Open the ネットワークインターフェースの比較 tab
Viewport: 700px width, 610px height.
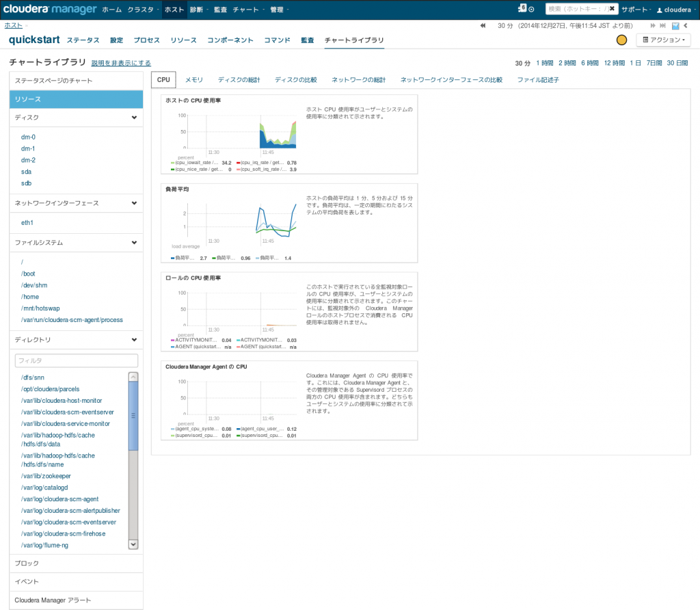(x=451, y=80)
